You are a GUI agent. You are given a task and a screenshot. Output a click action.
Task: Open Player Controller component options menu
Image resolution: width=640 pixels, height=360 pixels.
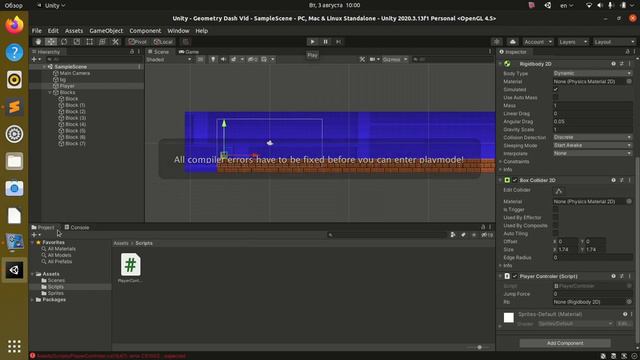(x=629, y=276)
